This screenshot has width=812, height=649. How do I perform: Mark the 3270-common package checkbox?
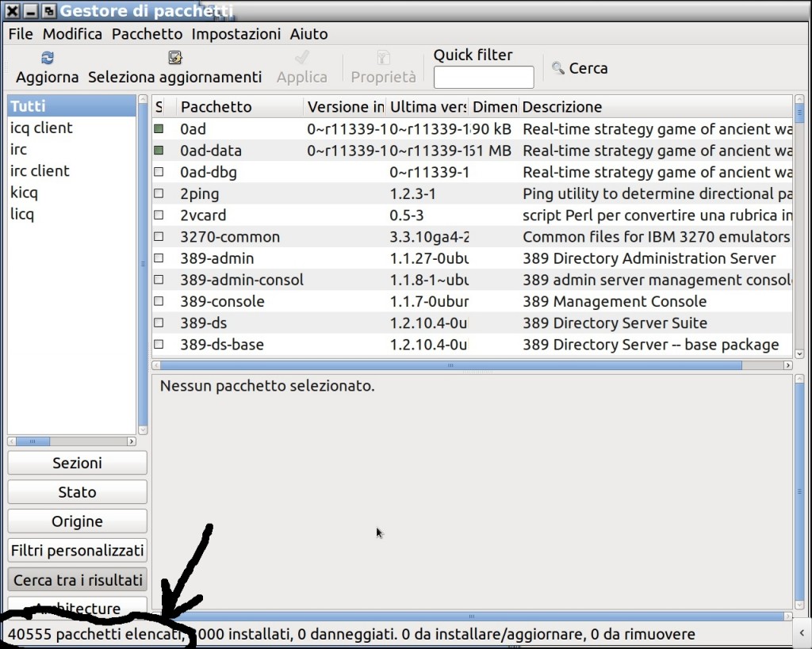click(x=159, y=236)
